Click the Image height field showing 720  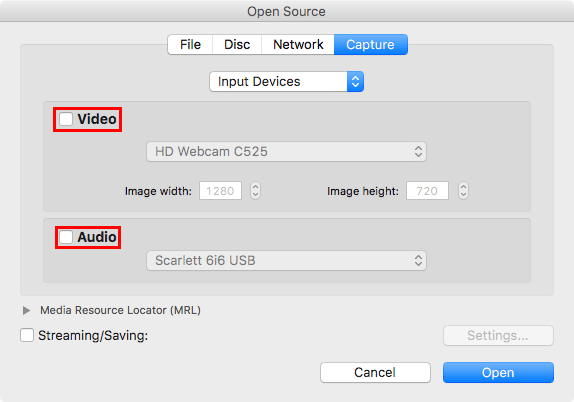427,191
